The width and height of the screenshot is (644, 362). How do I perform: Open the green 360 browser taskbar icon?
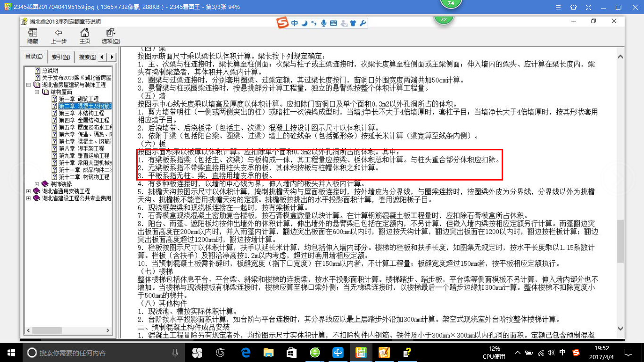coord(314,353)
